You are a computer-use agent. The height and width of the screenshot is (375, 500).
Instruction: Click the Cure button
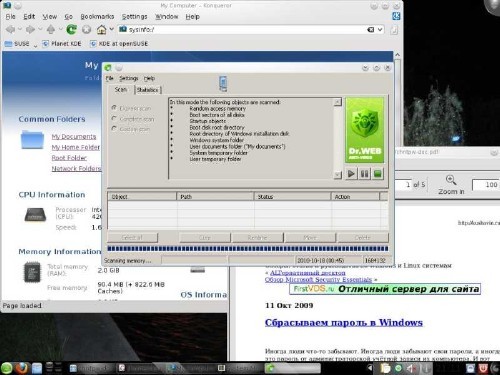[205, 238]
